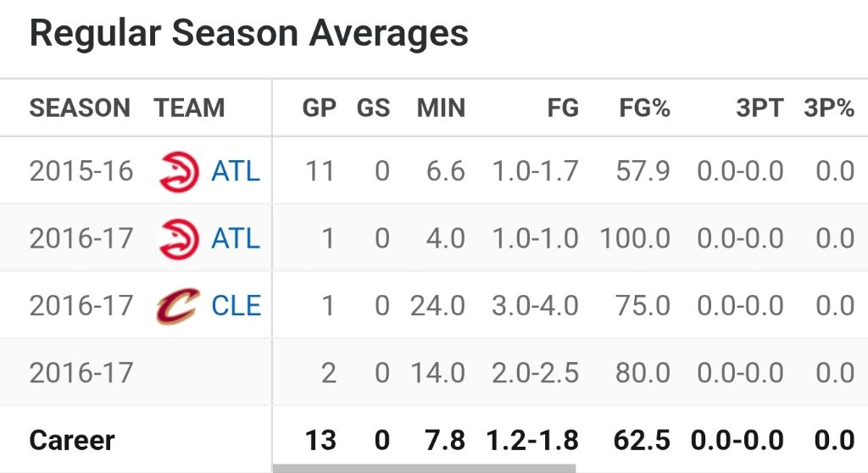Open the CLE team link
This screenshot has height=473, width=868.
236,305
